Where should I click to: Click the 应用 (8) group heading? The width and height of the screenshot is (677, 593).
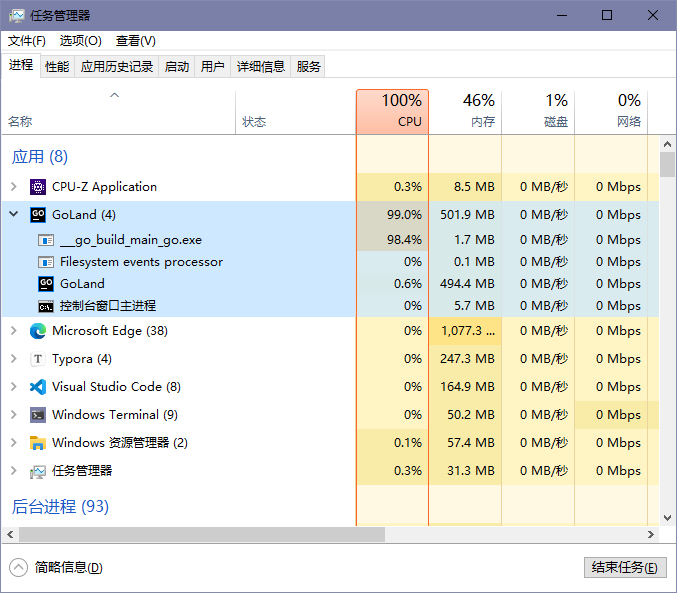[40, 157]
